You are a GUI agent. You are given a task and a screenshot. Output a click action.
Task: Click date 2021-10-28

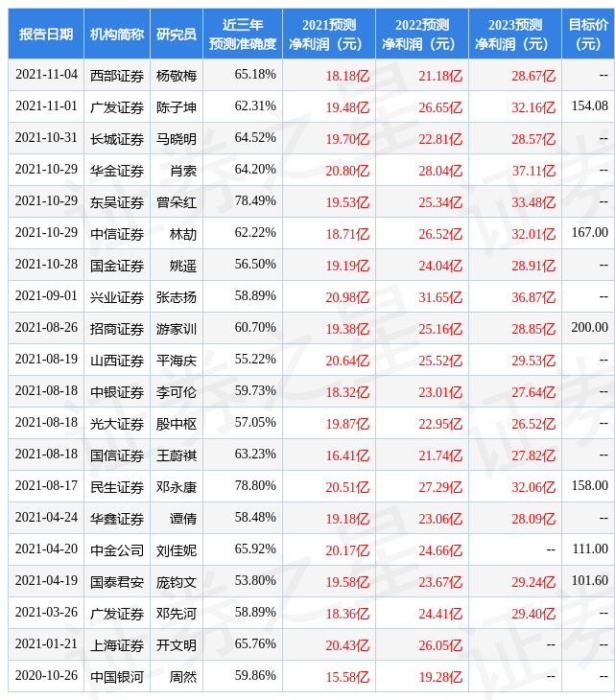46,265
